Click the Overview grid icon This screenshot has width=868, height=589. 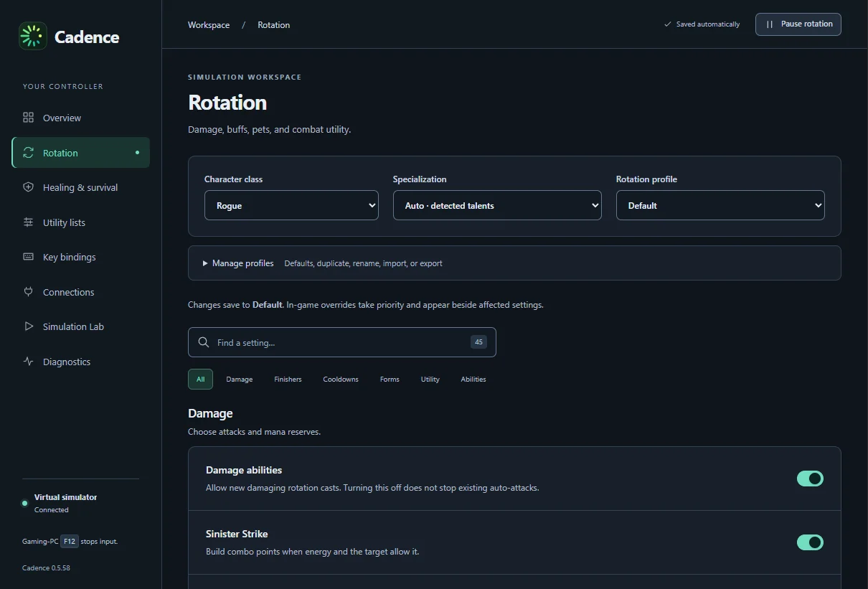coord(29,118)
